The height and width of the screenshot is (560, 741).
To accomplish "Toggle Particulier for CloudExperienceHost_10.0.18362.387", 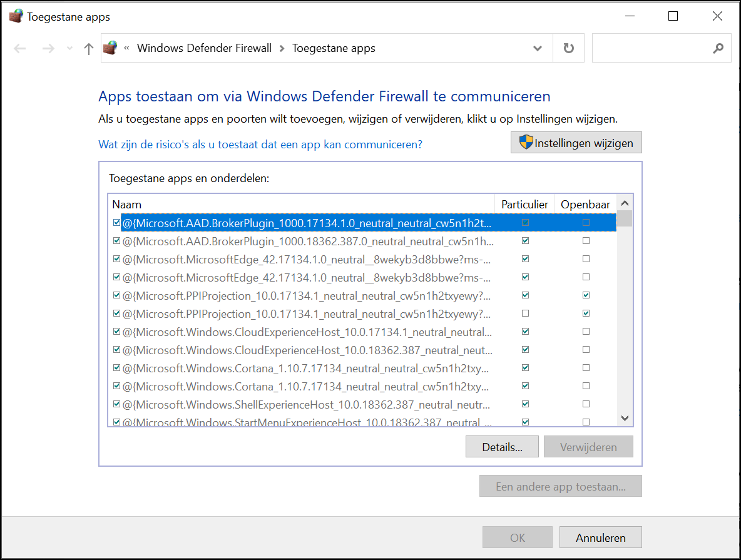I will point(525,349).
